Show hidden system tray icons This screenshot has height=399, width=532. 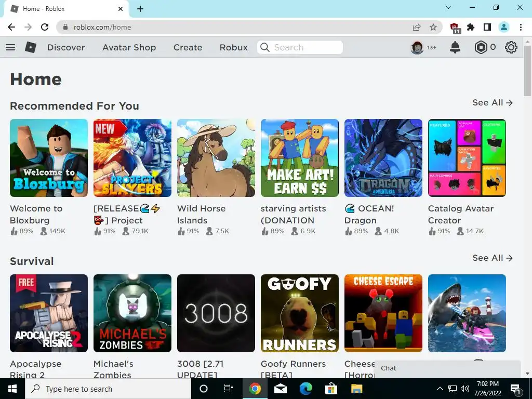pyautogui.click(x=440, y=389)
